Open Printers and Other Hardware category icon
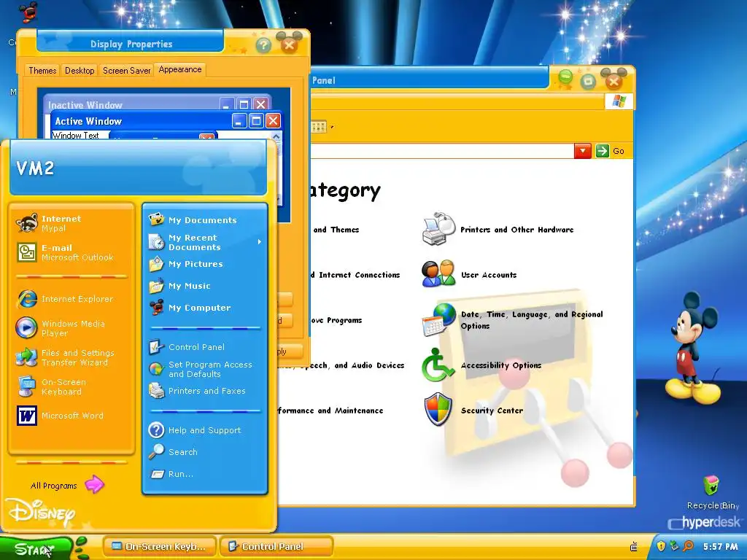747x560 pixels. 438,229
